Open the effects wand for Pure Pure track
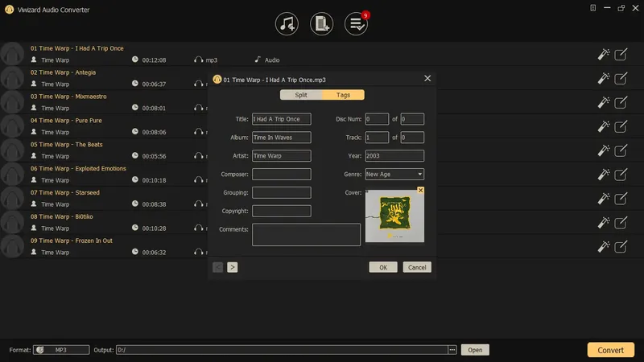Screen dimensions: 644x362 [x=603, y=126]
